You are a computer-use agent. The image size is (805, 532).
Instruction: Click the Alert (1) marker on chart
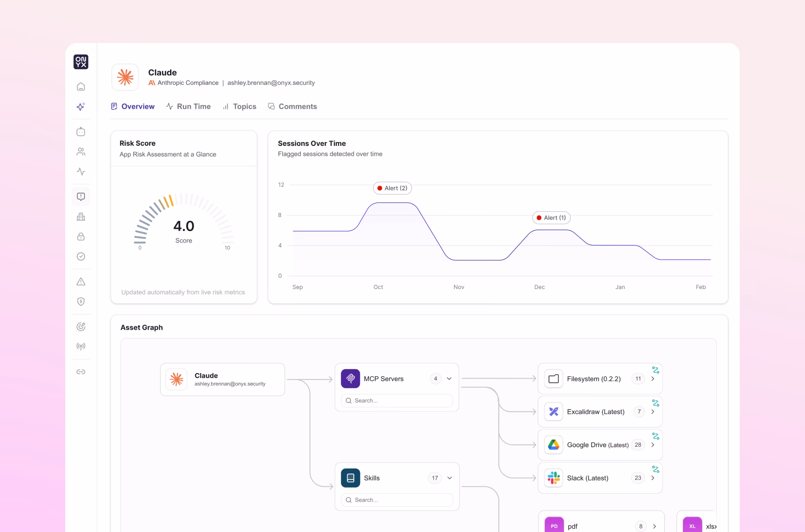tap(552, 218)
